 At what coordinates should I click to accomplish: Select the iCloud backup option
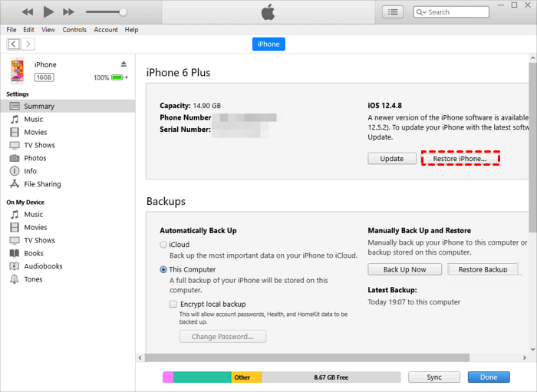click(x=163, y=245)
